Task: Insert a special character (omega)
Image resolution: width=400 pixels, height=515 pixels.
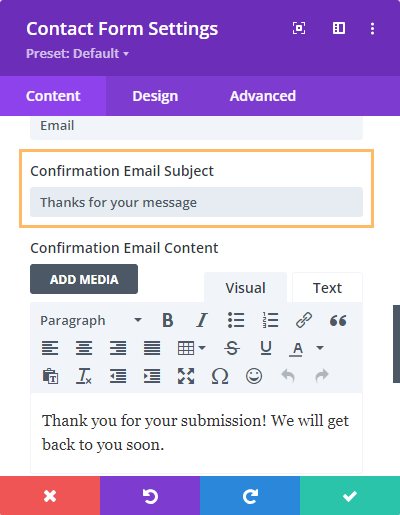Action: coord(220,376)
